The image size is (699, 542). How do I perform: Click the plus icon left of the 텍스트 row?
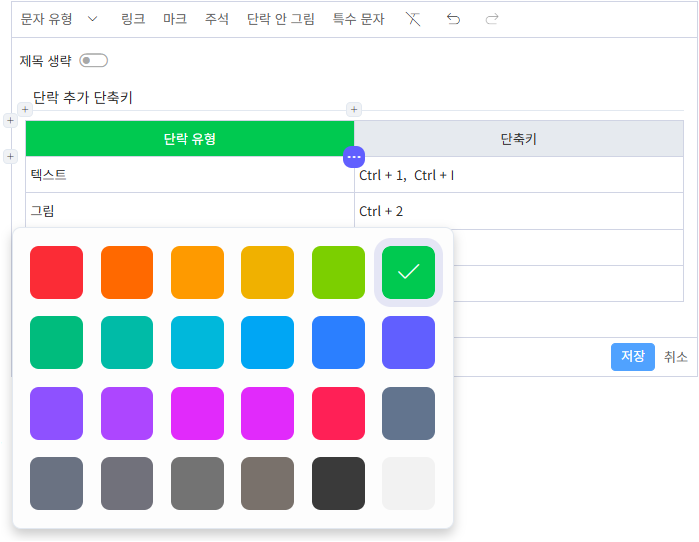click(x=11, y=156)
